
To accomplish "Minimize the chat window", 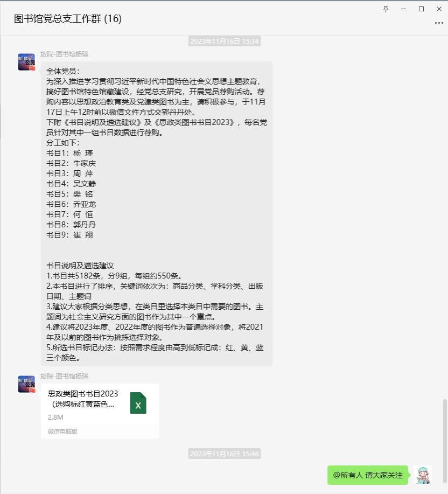I will click(x=404, y=9).
